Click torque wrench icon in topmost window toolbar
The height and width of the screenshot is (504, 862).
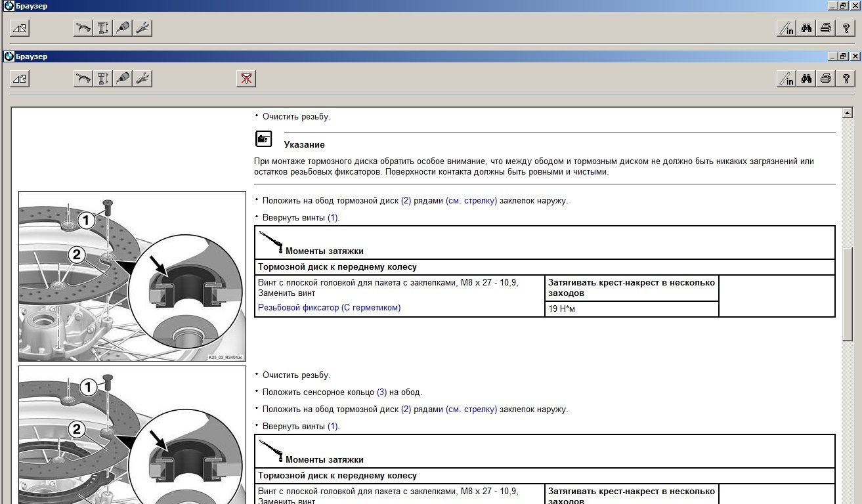coord(83,28)
